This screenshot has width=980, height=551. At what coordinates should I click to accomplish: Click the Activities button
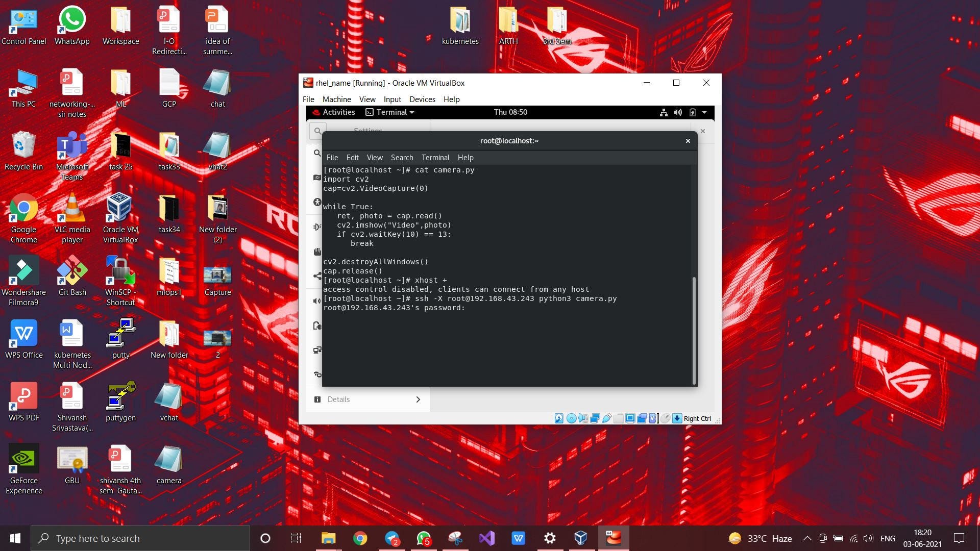[334, 112]
